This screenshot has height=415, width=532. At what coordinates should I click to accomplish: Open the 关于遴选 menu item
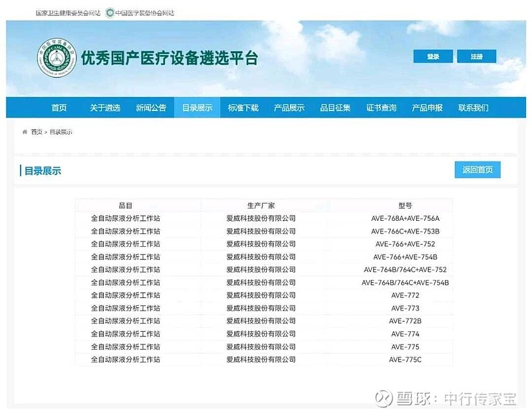click(104, 107)
